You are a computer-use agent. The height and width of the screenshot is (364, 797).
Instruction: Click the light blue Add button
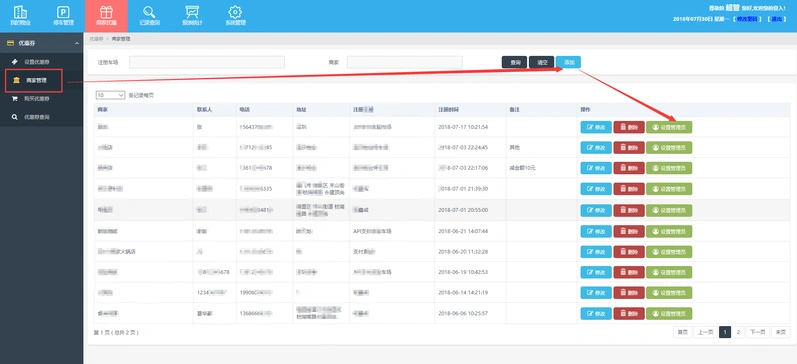pyautogui.click(x=568, y=62)
